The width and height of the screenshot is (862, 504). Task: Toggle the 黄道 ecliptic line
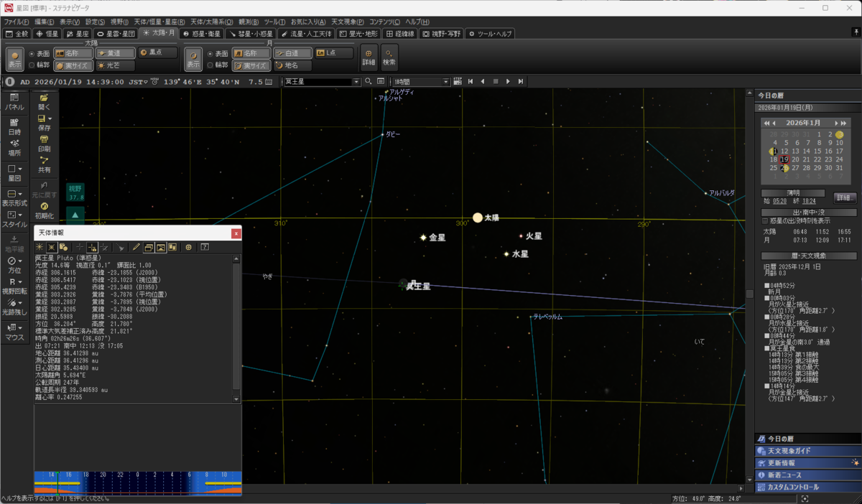click(115, 53)
